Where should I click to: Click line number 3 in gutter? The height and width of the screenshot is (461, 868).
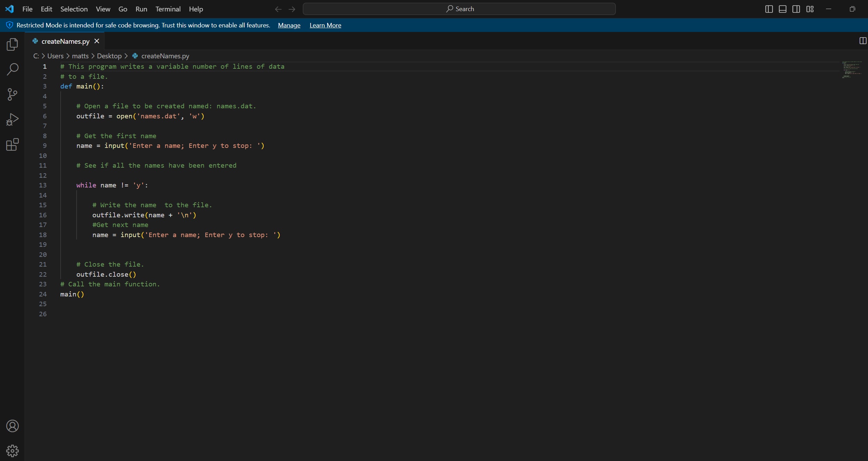coord(45,86)
